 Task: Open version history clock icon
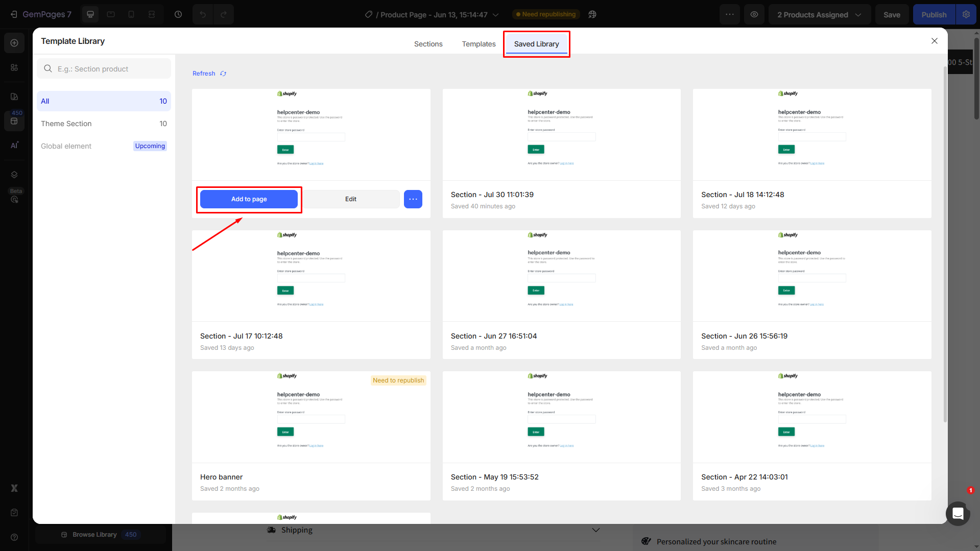coord(178,14)
